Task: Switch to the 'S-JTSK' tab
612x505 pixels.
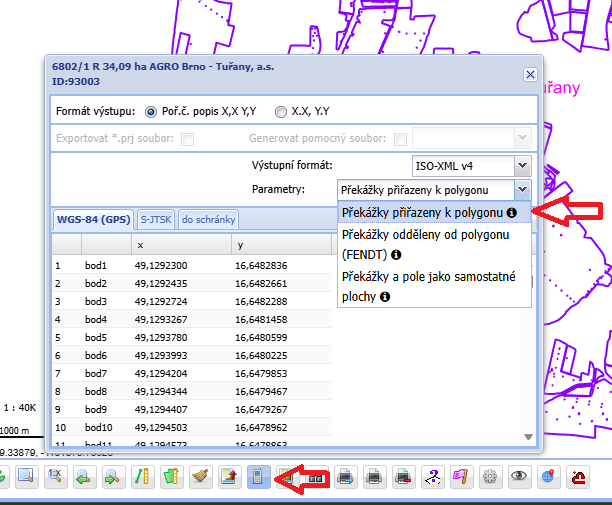Action: click(156, 220)
